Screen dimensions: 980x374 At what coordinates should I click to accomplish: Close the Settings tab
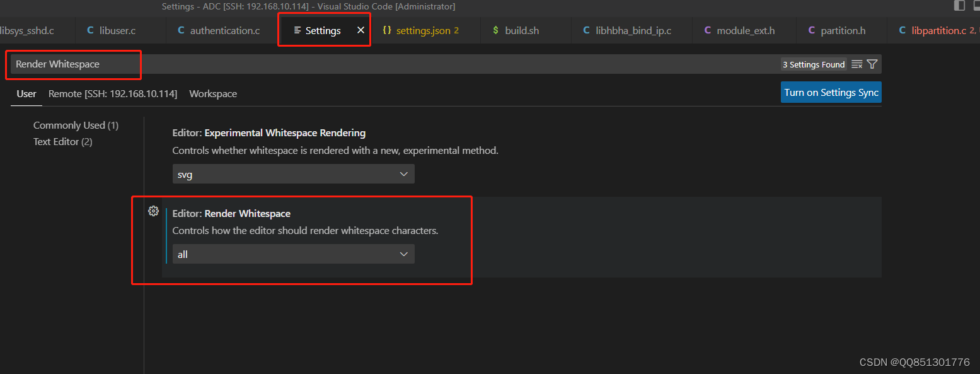tap(360, 30)
